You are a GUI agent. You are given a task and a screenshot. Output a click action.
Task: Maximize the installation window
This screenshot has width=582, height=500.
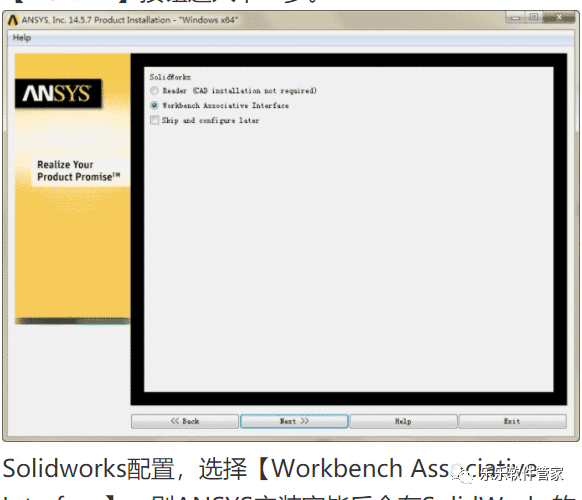534,17
